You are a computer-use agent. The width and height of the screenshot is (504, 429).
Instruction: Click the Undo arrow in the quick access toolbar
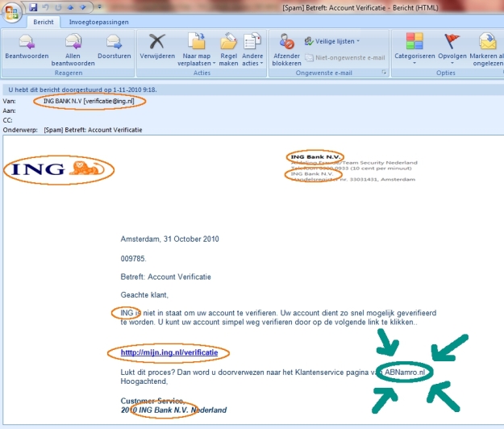click(x=46, y=7)
